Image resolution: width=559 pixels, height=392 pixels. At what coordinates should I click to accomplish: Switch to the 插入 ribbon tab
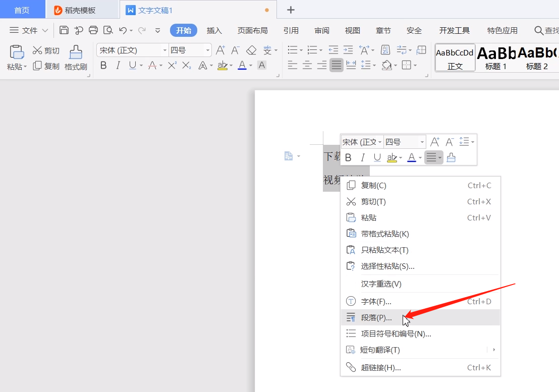(214, 30)
